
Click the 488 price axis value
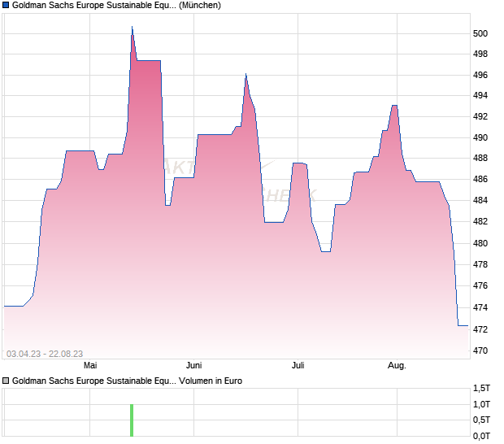(x=480, y=159)
